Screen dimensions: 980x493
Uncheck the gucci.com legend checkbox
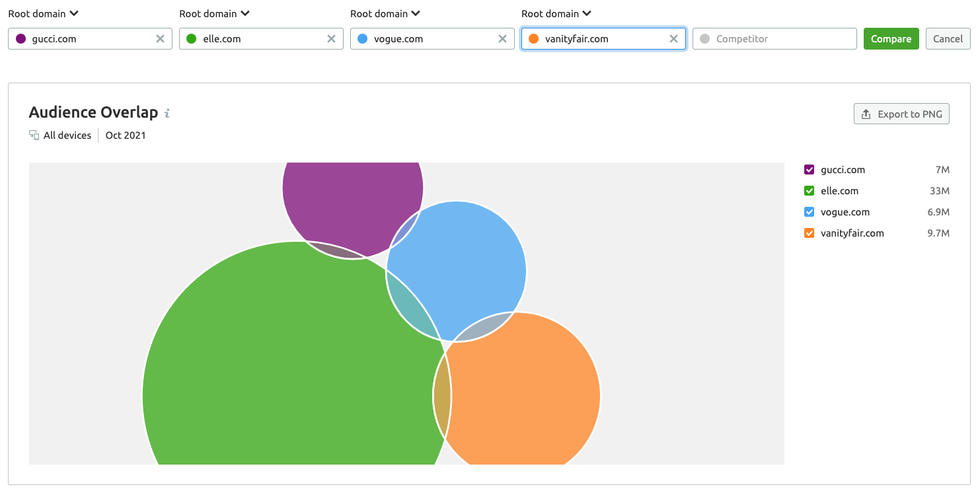point(809,170)
